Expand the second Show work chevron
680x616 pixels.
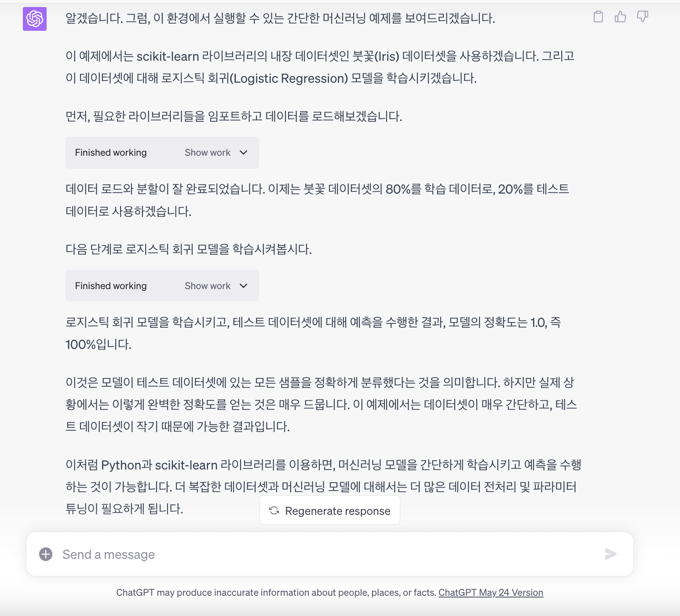click(x=243, y=286)
